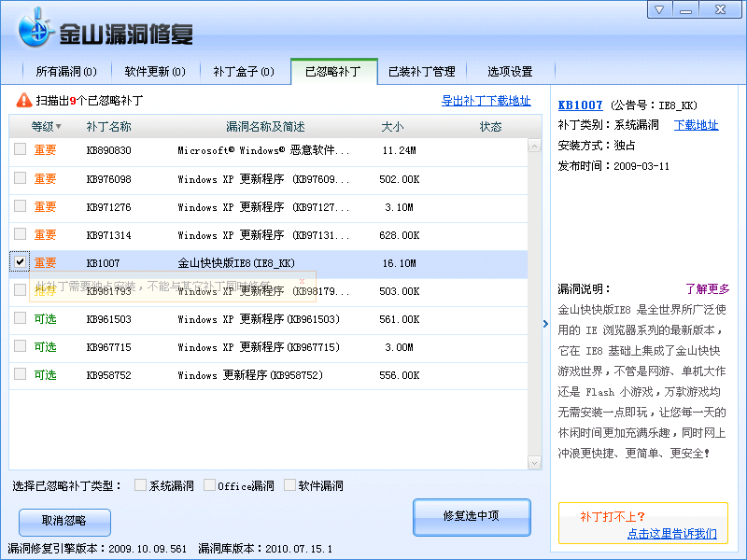The width and height of the screenshot is (747, 560).
Task: Tick the KB971314 row checkbox
Action: pos(20,234)
